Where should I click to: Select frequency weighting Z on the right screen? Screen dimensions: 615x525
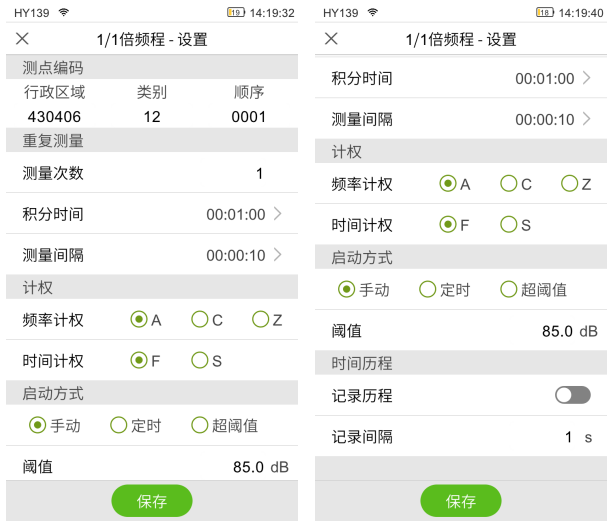tap(569, 184)
